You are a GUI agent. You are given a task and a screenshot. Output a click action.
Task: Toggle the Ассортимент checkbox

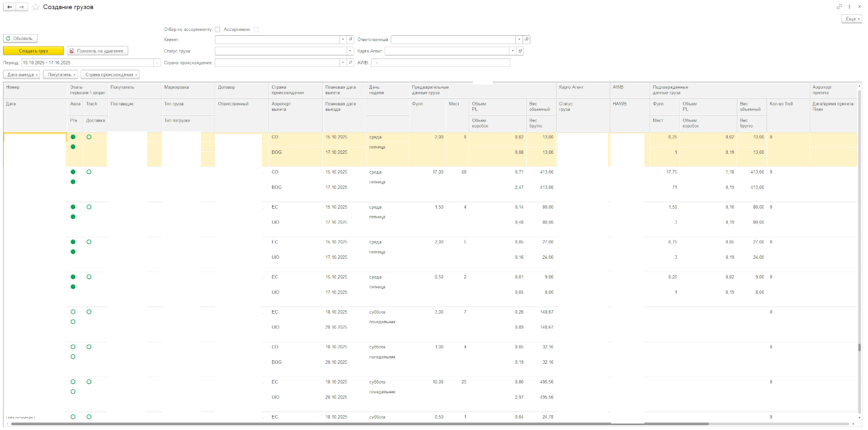[x=256, y=29]
